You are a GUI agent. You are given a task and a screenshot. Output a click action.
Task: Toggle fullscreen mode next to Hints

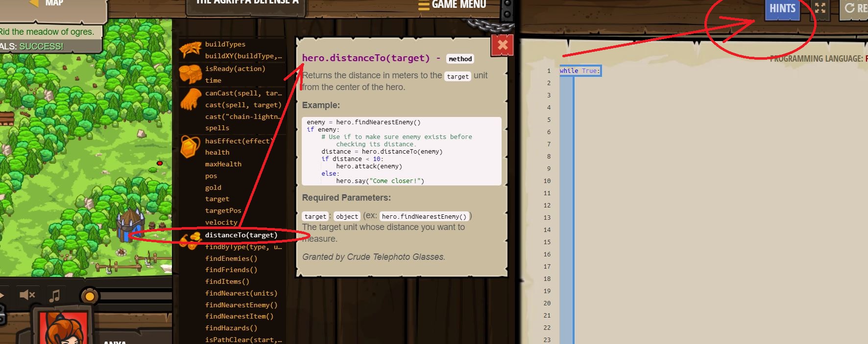(820, 8)
